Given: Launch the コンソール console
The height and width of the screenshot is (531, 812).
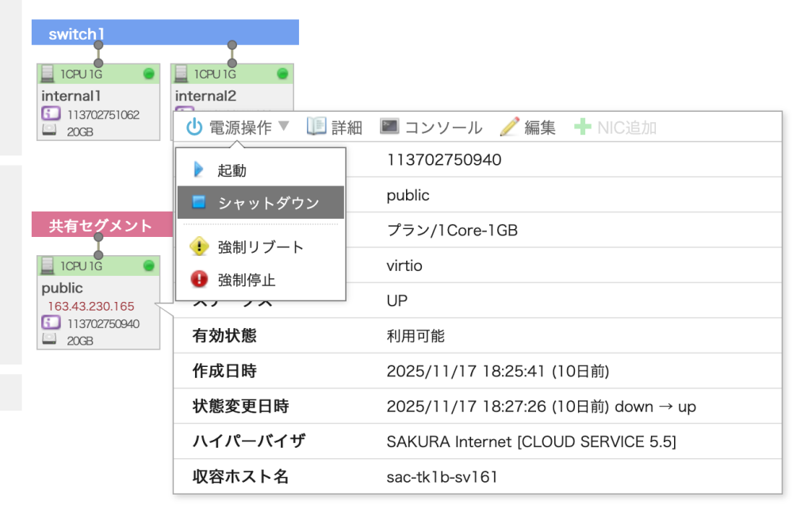Looking at the screenshot, I should (431, 127).
